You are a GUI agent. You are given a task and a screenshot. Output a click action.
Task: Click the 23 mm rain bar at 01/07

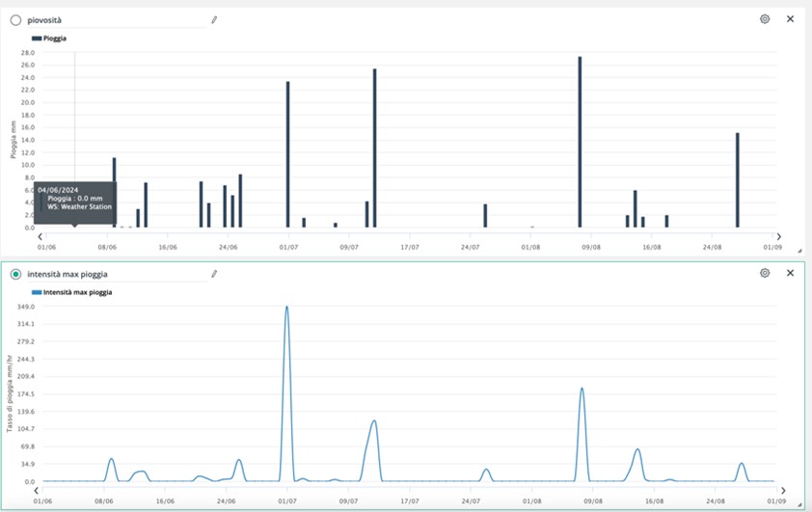tap(288, 154)
